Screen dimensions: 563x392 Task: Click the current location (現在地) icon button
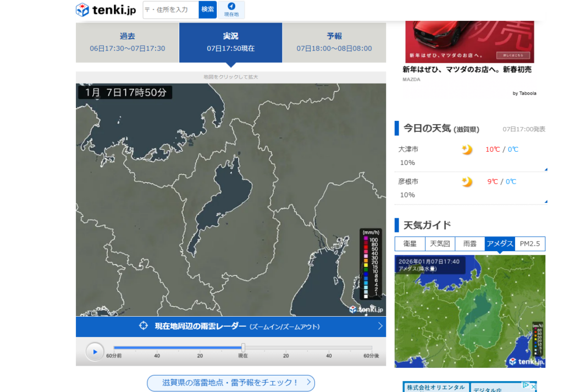pyautogui.click(x=231, y=9)
